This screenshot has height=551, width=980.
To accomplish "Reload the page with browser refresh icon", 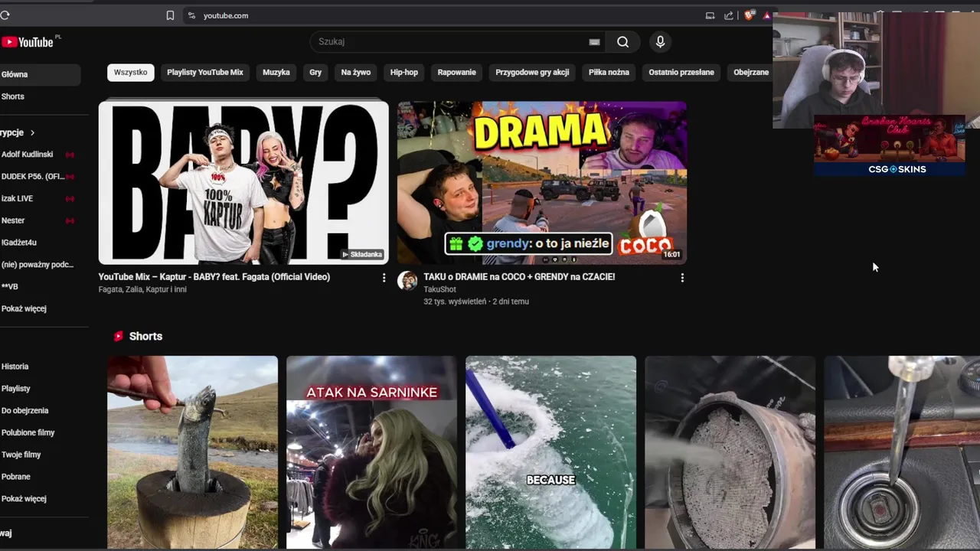I will pos(5,15).
